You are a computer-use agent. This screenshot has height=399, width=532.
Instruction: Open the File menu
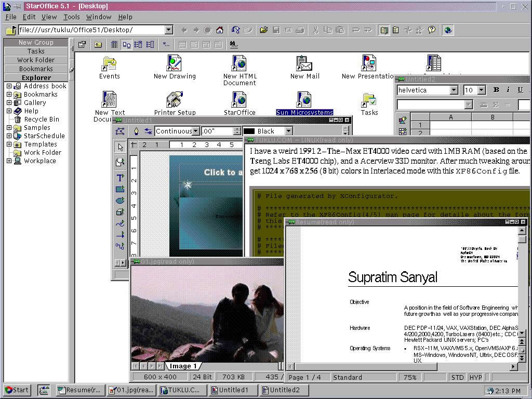coord(11,17)
